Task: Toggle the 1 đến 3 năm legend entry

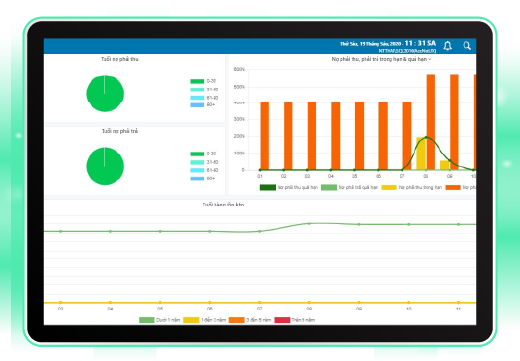Action: [x=205, y=320]
